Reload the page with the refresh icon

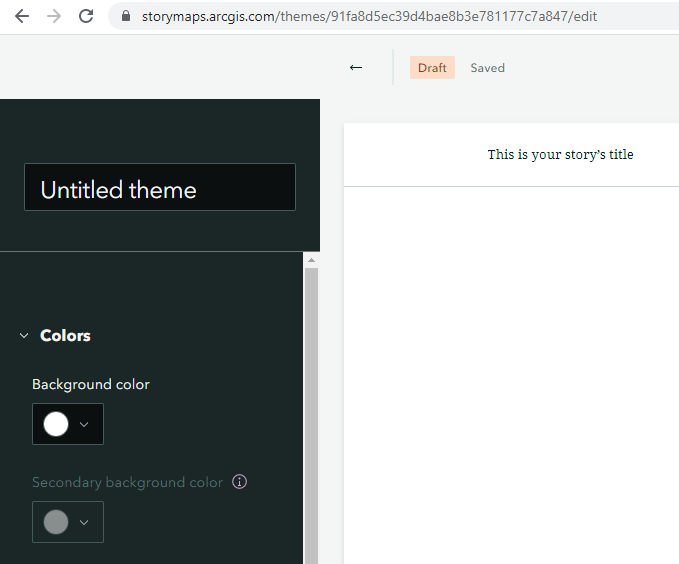(86, 16)
